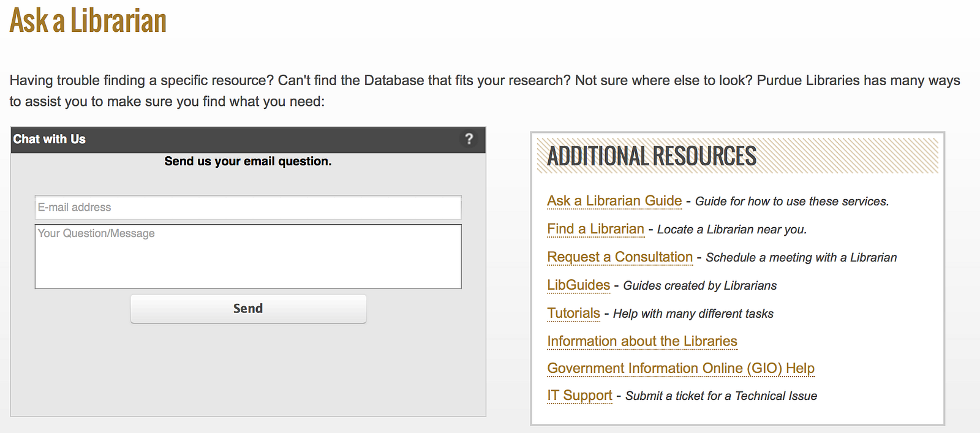The width and height of the screenshot is (980, 433).
Task: Focus the E-mail address field
Action: pyautogui.click(x=248, y=208)
